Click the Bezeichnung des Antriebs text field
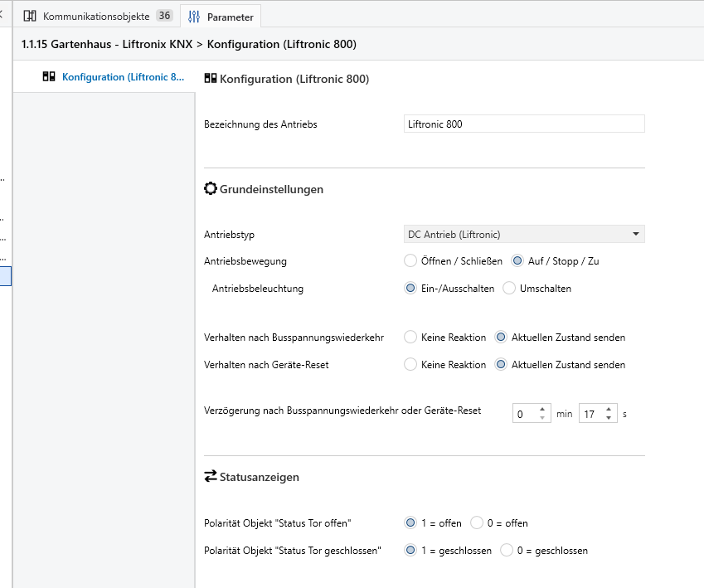Viewport: 704px width, 588px height. (x=523, y=124)
